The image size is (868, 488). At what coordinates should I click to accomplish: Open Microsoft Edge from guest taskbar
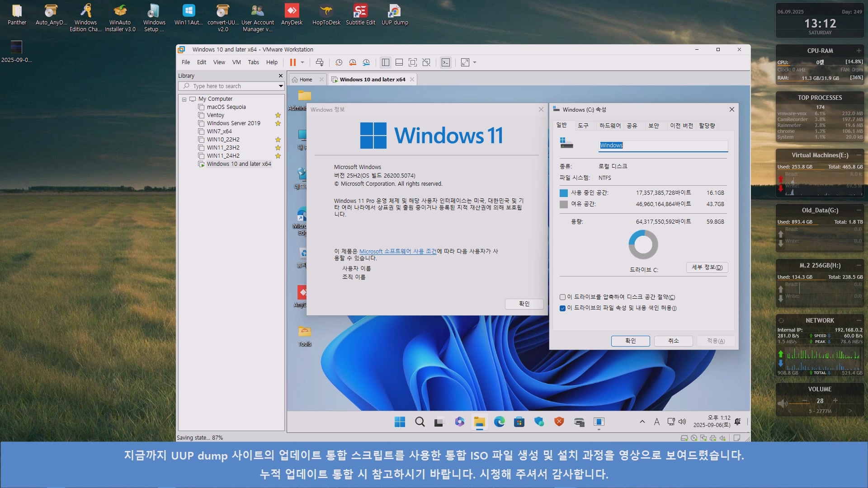point(500,422)
